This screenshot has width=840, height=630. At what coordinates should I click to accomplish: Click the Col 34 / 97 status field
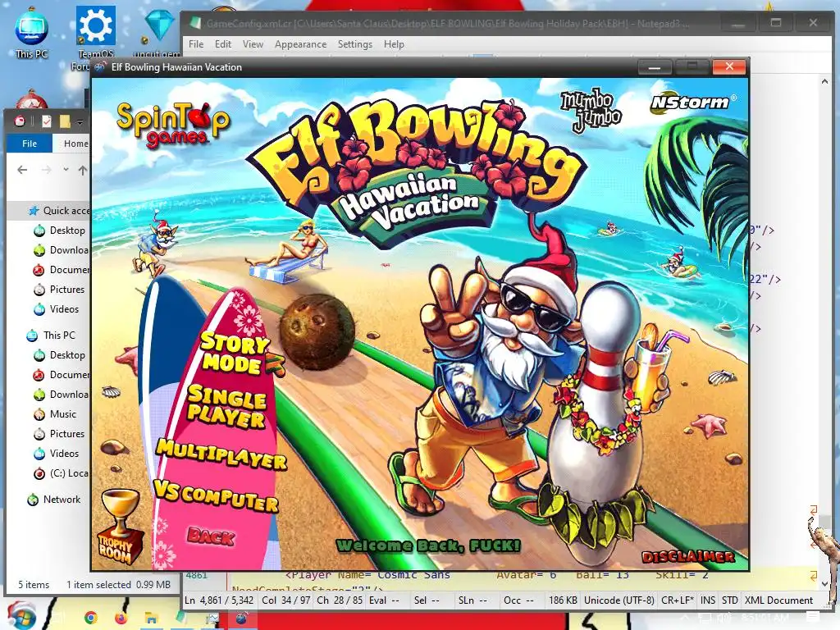[x=286, y=600]
